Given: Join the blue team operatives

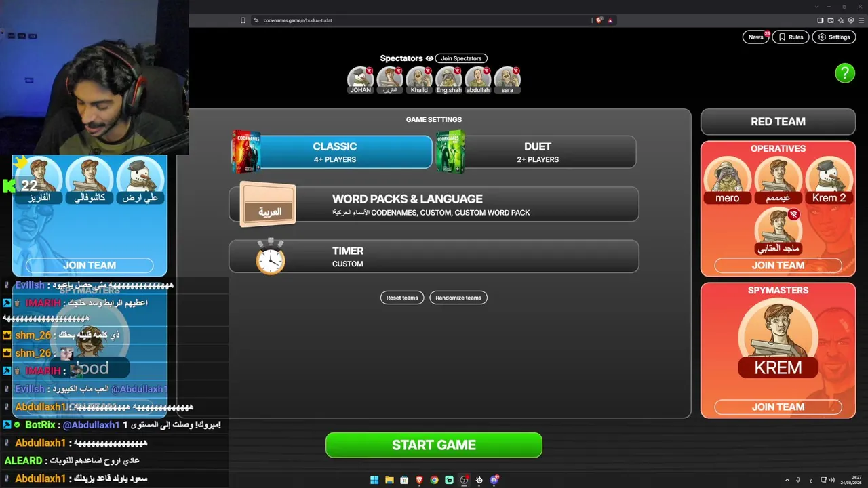Looking at the screenshot, I should point(90,265).
